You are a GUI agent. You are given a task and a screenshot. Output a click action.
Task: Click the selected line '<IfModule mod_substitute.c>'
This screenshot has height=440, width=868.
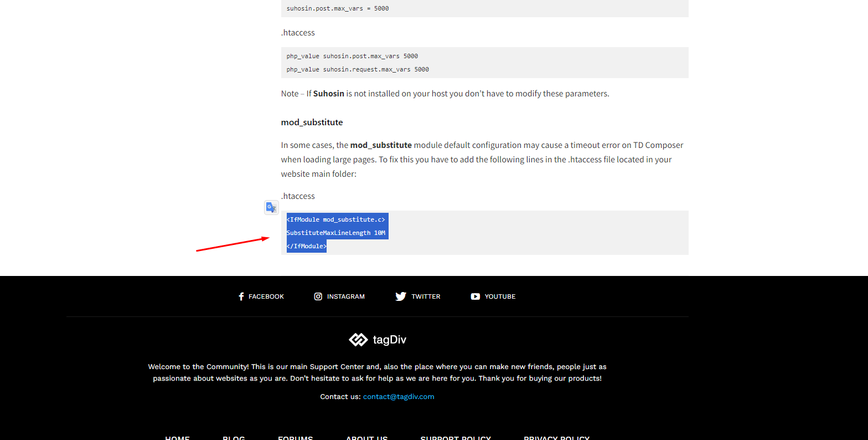[x=336, y=219]
